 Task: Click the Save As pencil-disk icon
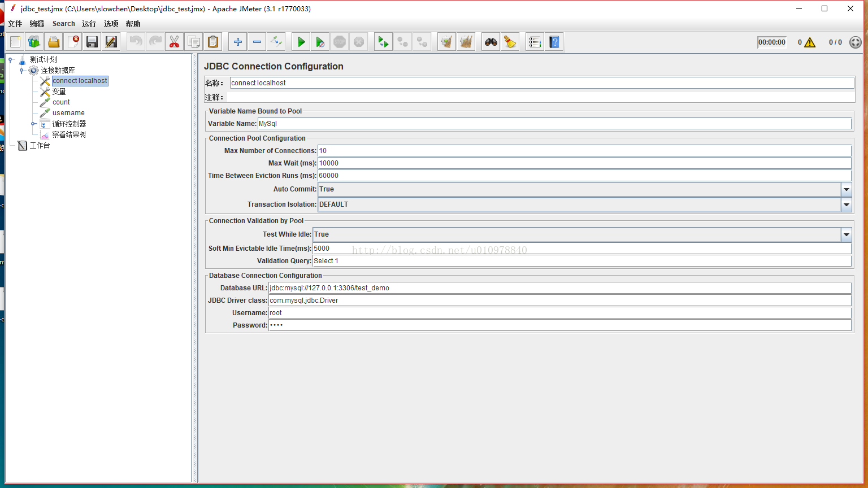point(111,42)
